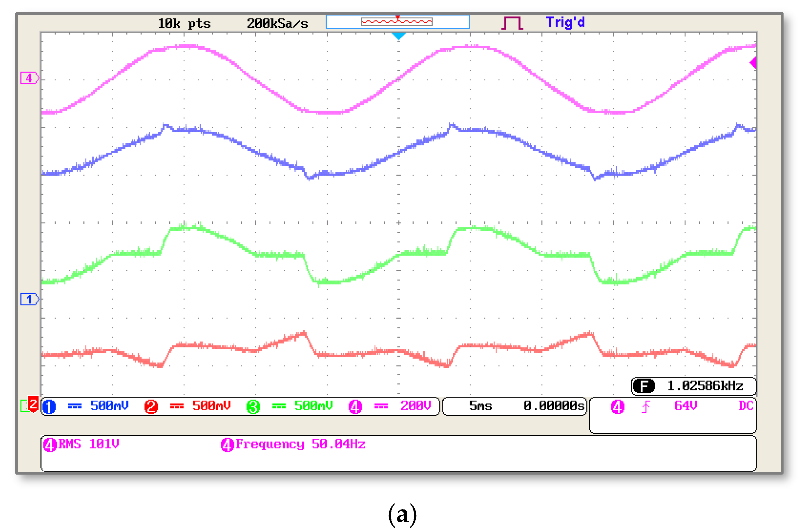798x532 pixels.
Task: Toggle the DC trigger coupling label
Action: tap(746, 406)
